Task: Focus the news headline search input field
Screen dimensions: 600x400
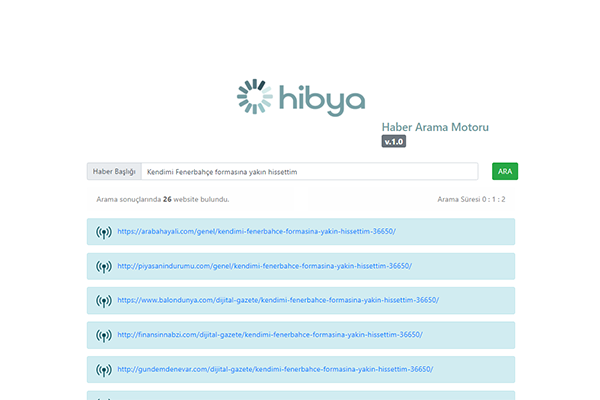Action: pos(310,172)
